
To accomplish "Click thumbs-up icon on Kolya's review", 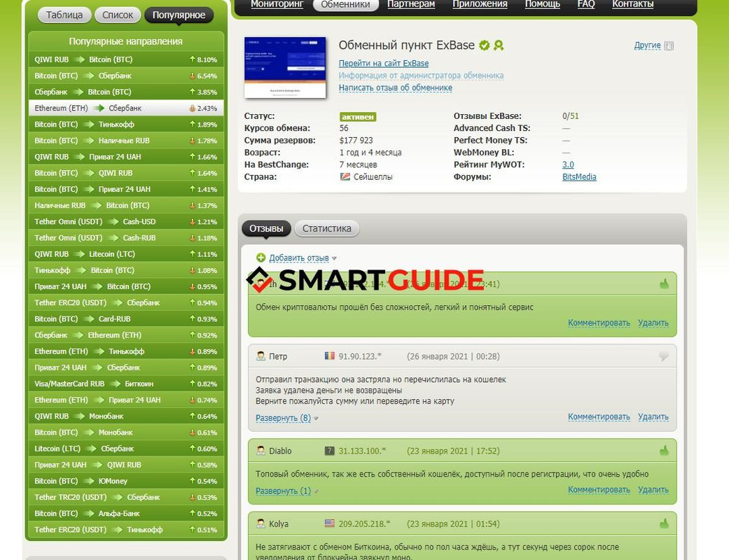I will point(664,524).
